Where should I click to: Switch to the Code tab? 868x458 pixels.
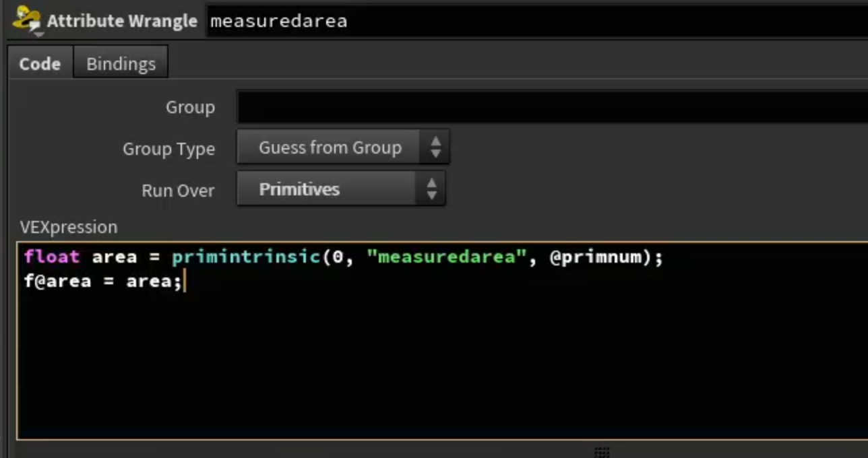tap(40, 64)
